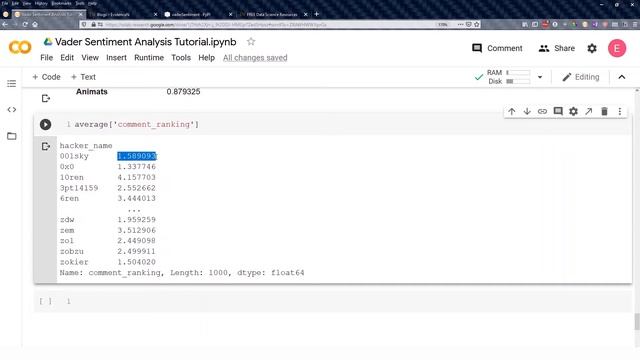
Task: Click the output toggle of the comment_ranking cell
Action: [x=46, y=146]
